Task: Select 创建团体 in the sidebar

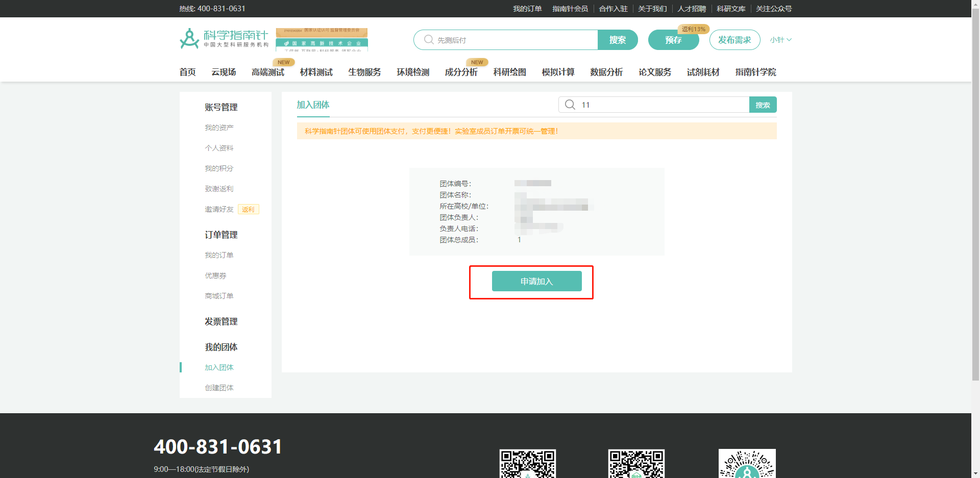Action: point(219,387)
